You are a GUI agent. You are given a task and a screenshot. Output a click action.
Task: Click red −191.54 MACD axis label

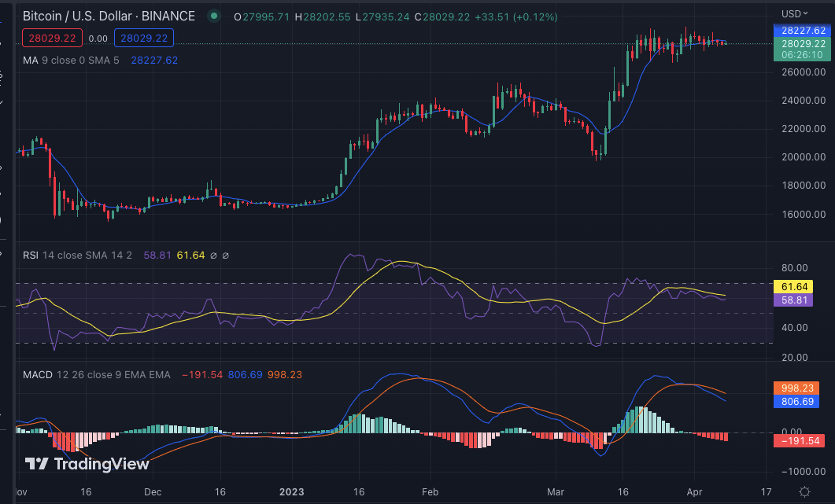coord(800,440)
